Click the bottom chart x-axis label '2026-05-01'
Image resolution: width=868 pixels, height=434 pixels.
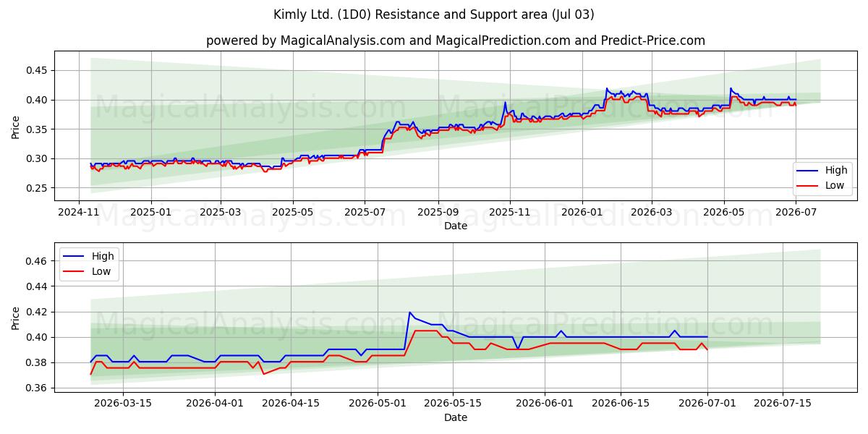coord(378,405)
